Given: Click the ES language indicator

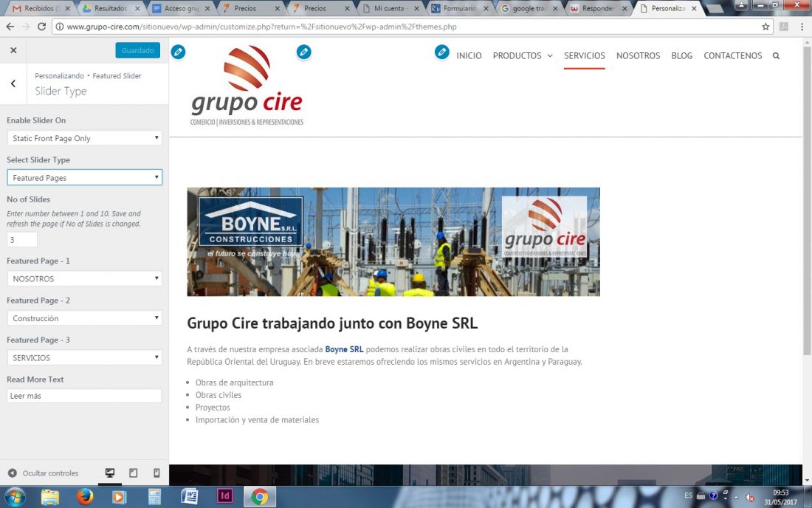Looking at the screenshot, I should click(x=688, y=495).
